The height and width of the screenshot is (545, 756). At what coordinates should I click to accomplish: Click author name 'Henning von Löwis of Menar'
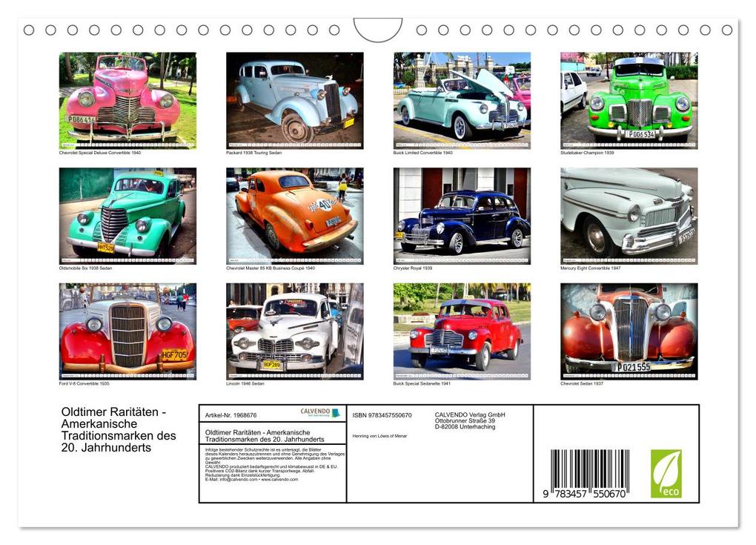point(379,436)
